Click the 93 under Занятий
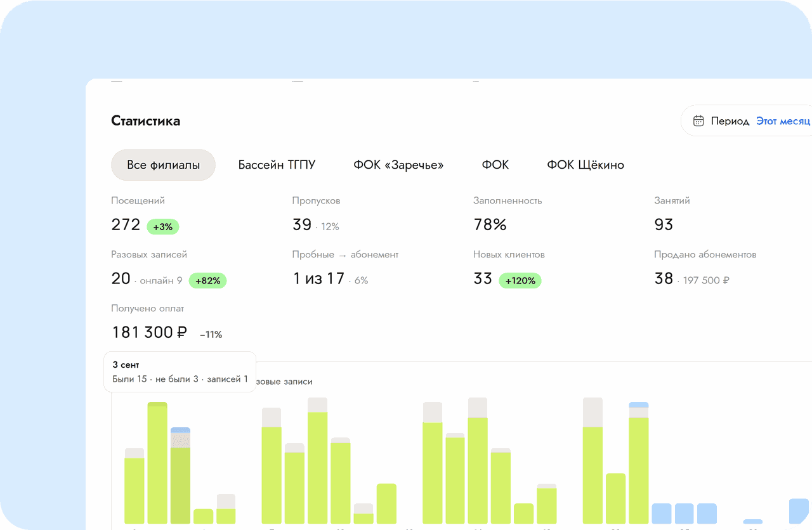 pyautogui.click(x=664, y=224)
